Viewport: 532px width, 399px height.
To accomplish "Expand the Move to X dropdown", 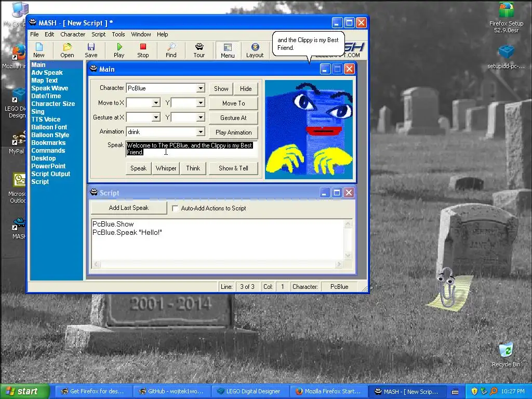I will 156,103.
